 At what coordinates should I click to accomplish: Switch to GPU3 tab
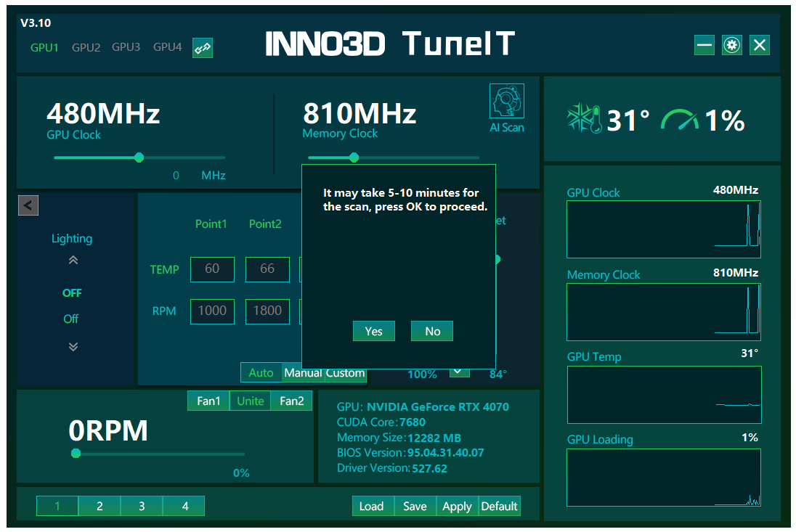click(x=126, y=47)
